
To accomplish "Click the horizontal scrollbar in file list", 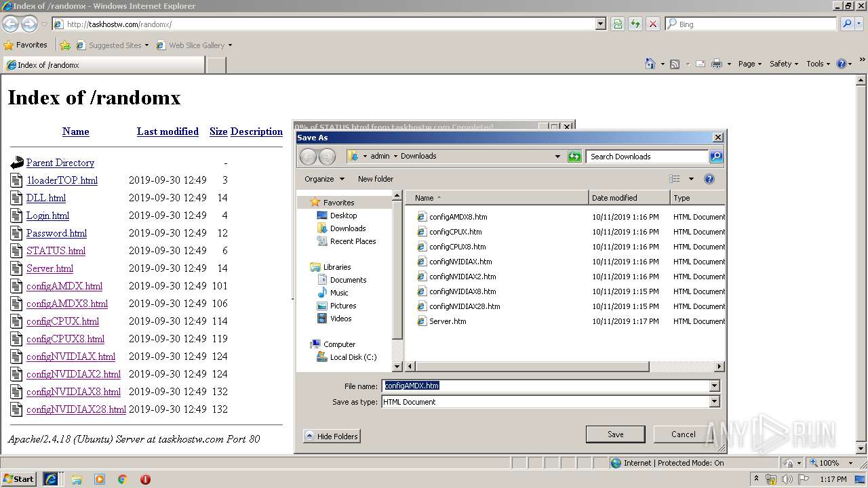I will 532,367.
